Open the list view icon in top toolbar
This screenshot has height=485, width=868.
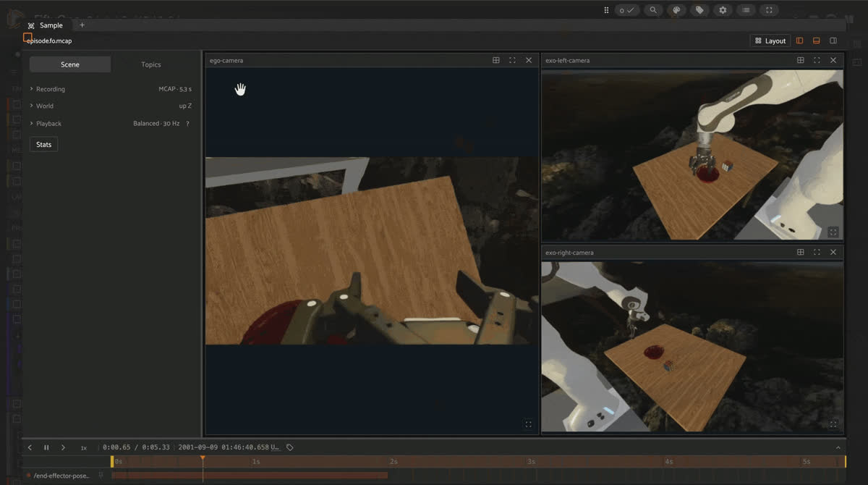point(746,10)
